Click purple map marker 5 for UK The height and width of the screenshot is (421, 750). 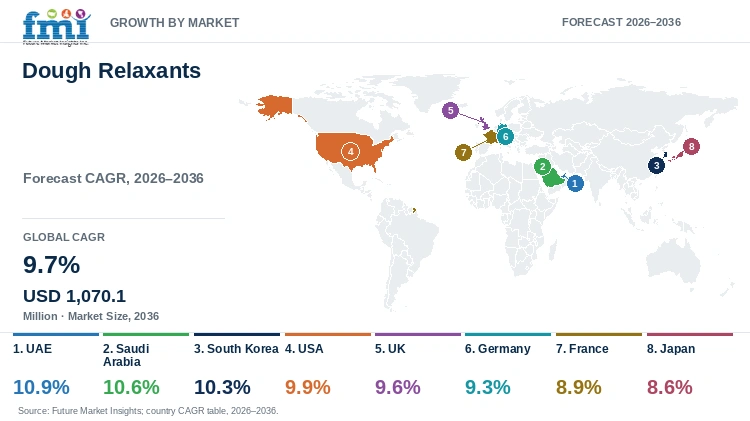[x=450, y=111]
